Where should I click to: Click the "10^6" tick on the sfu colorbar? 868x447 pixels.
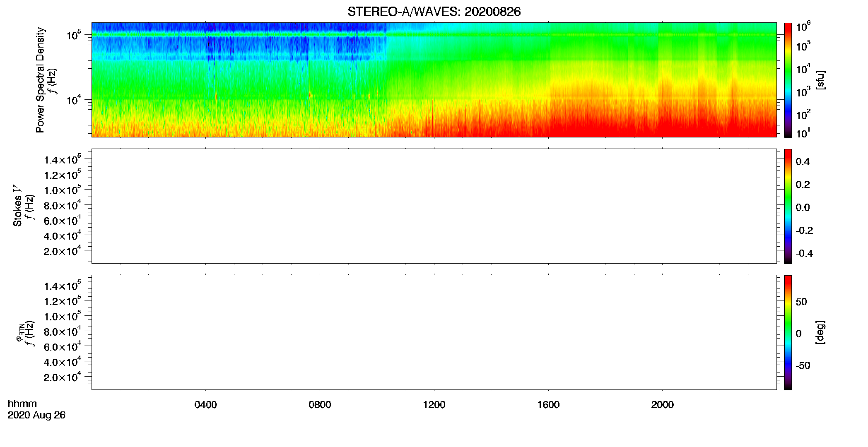point(803,27)
